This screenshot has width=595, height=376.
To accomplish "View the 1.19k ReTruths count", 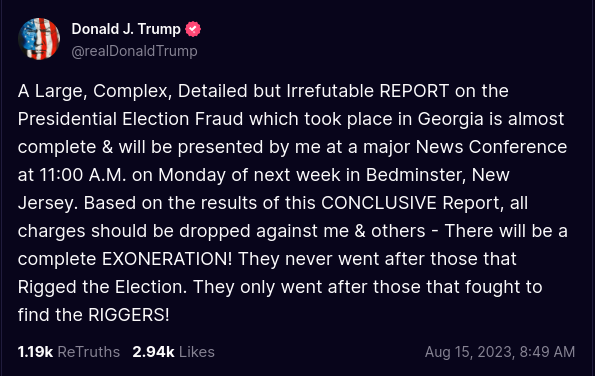I will click(35, 352).
